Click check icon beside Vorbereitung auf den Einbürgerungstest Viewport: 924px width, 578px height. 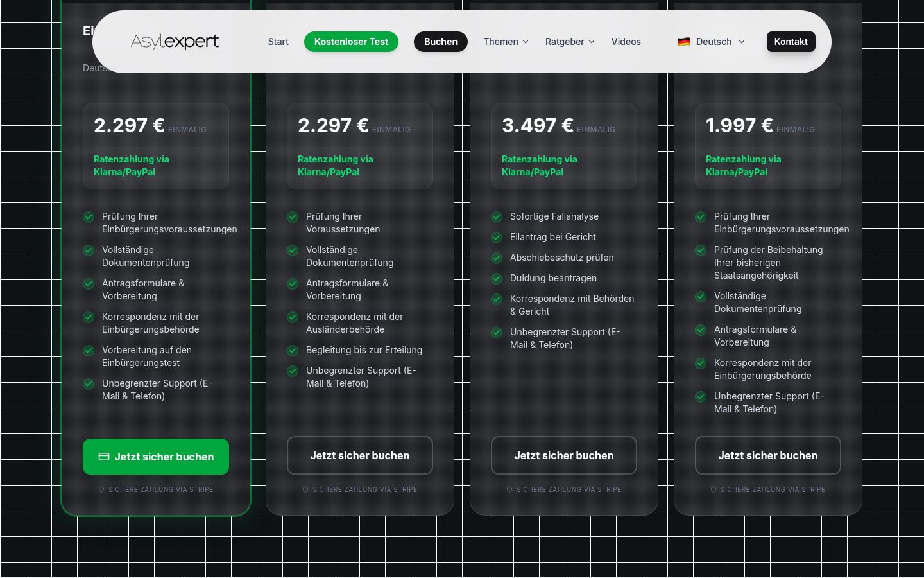point(89,351)
